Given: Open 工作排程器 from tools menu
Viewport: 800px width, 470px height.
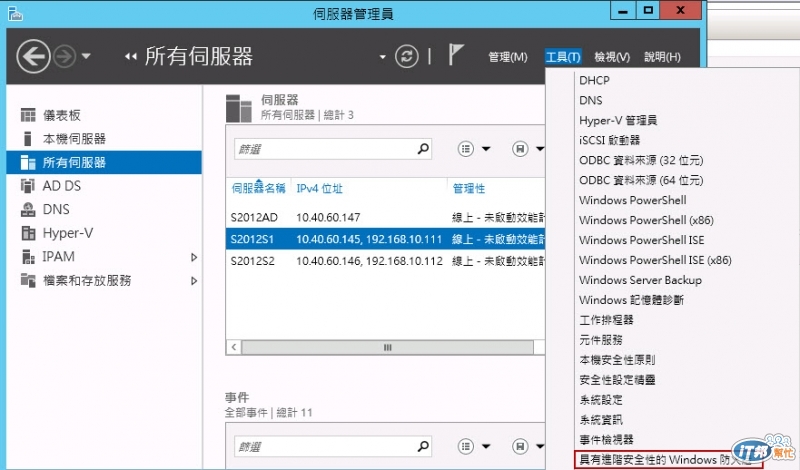Looking at the screenshot, I should pyautogui.click(x=606, y=320).
